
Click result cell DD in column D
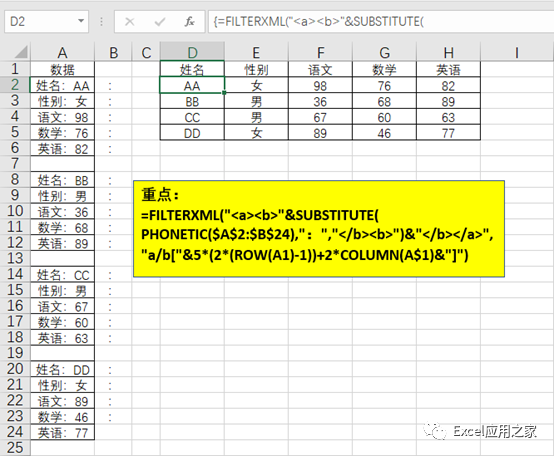(192, 133)
